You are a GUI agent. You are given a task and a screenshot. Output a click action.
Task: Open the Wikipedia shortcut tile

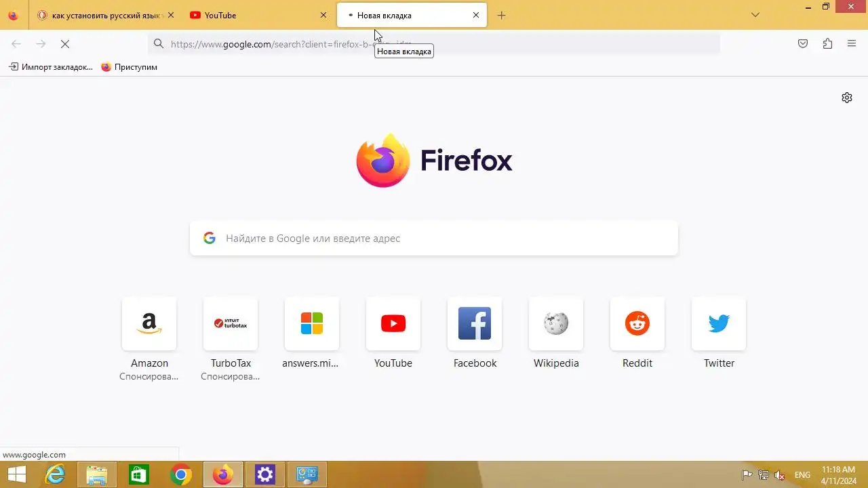point(556,324)
